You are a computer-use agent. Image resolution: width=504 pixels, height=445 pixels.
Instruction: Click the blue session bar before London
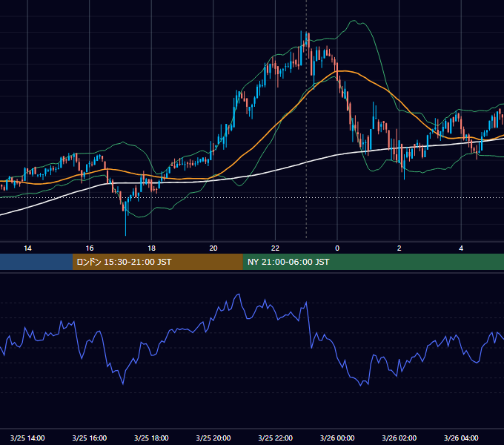coord(36,262)
